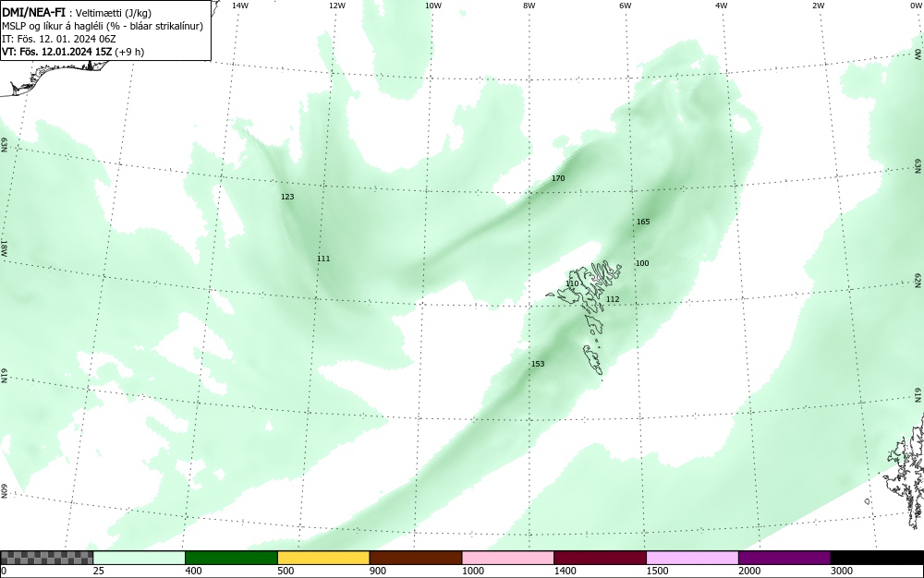Click the legend scale label 3000
The height and width of the screenshot is (578, 924).
pyautogui.click(x=842, y=571)
